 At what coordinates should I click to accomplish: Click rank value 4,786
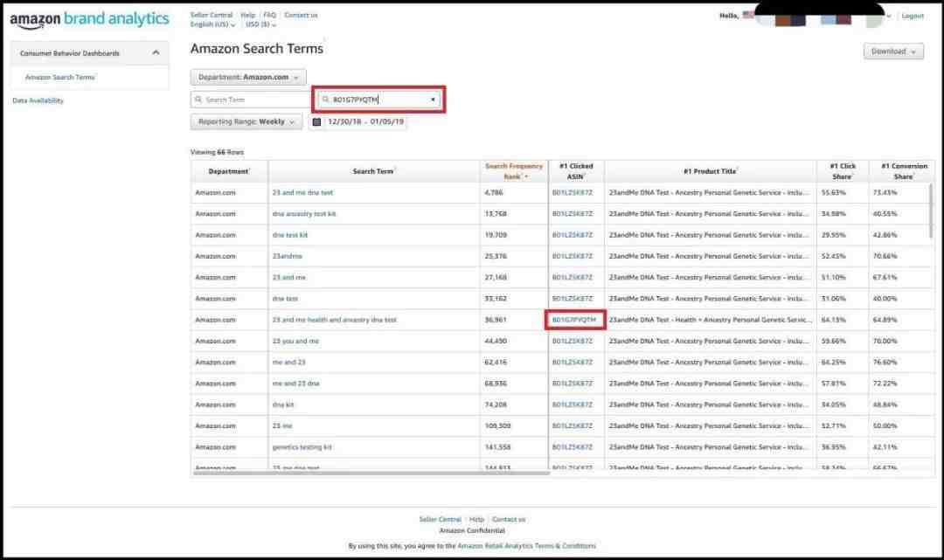coord(494,192)
